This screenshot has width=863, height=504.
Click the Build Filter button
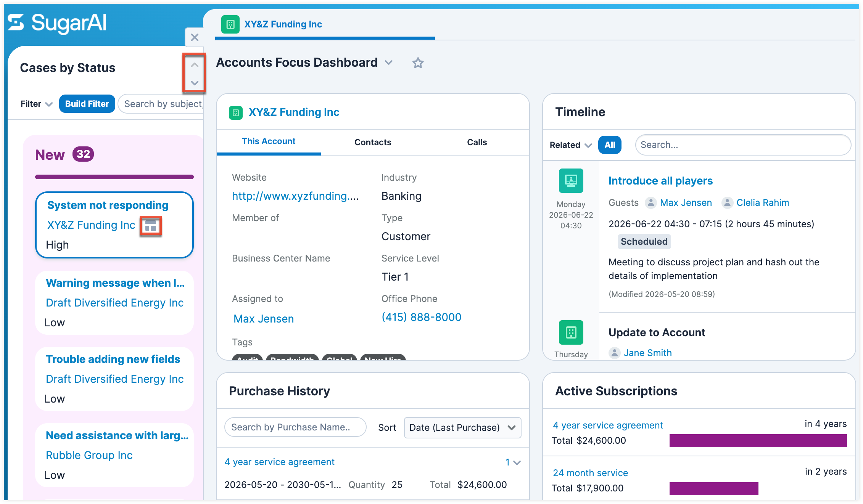(x=87, y=104)
